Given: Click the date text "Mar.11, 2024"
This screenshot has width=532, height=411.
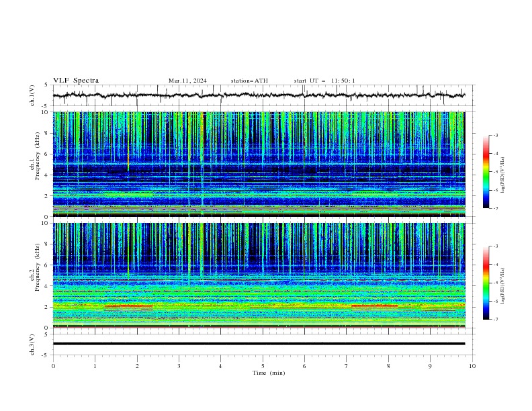Looking at the screenshot, I should tap(187, 81).
